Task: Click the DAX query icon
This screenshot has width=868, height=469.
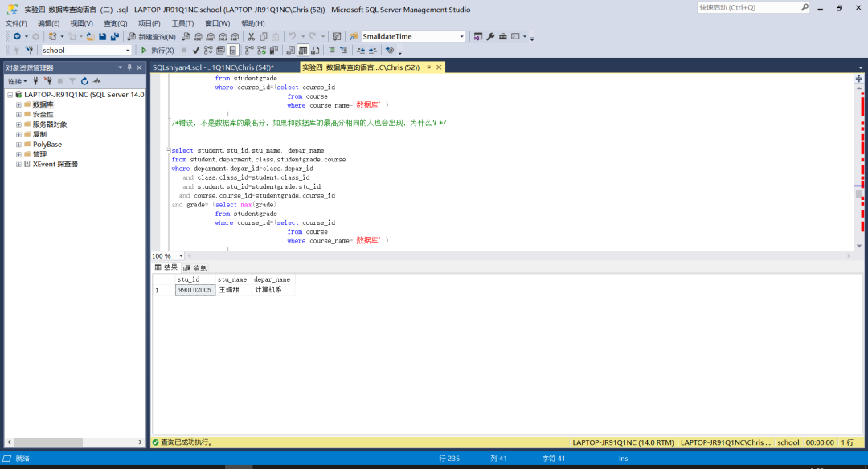Action: [235, 36]
